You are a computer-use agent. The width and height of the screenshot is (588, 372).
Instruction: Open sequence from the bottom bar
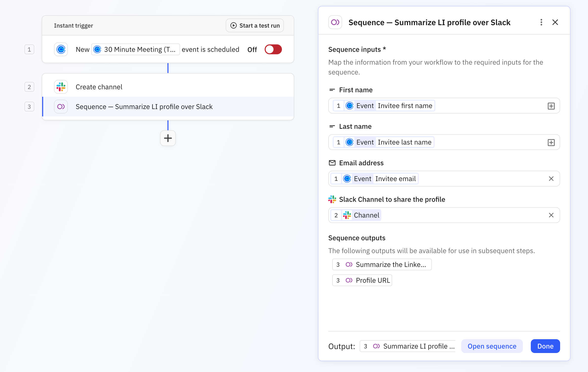click(492, 346)
